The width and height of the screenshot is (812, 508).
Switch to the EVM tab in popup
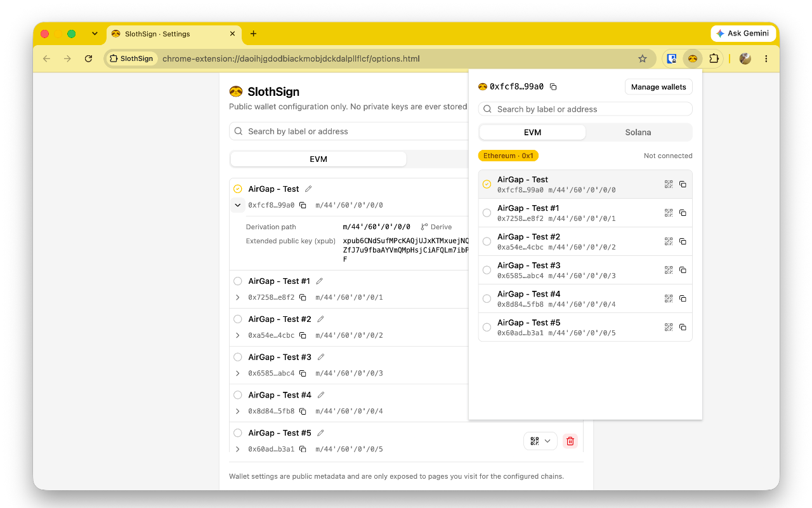click(532, 132)
